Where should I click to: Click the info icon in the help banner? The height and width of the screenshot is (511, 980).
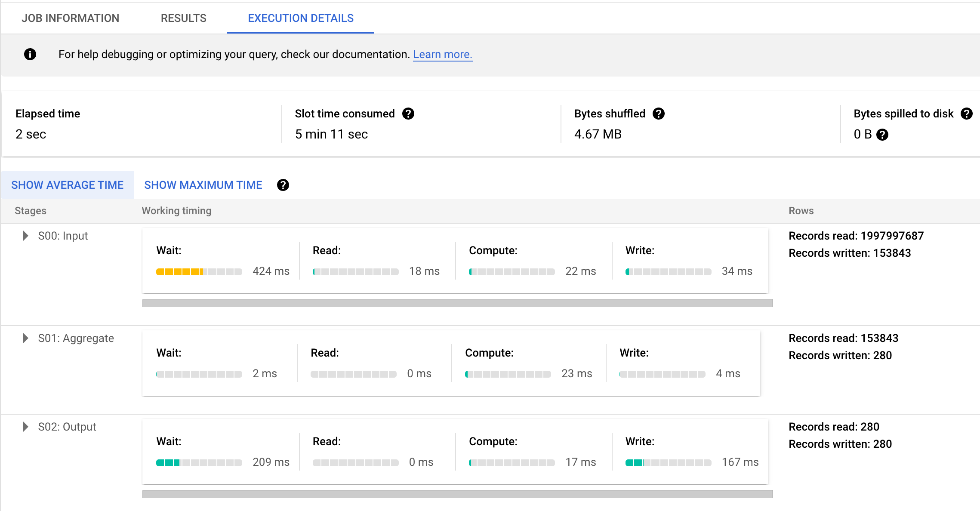(30, 54)
